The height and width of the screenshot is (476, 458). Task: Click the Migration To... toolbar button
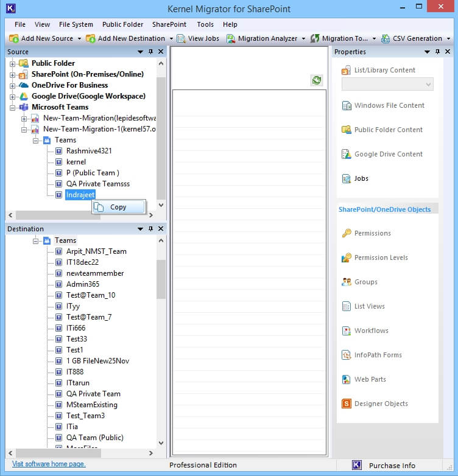(339, 38)
